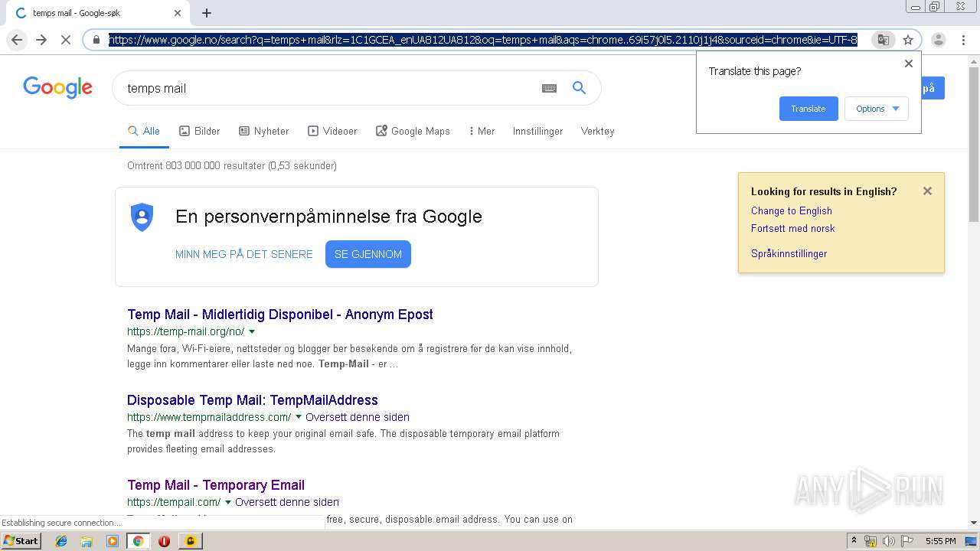980x551 pixels.
Task: Close the 'Translate this page?' popup
Action: coord(909,64)
